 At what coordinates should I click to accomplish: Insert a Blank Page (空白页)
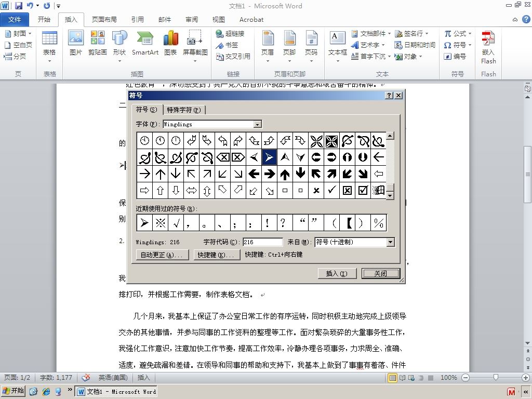(18, 45)
